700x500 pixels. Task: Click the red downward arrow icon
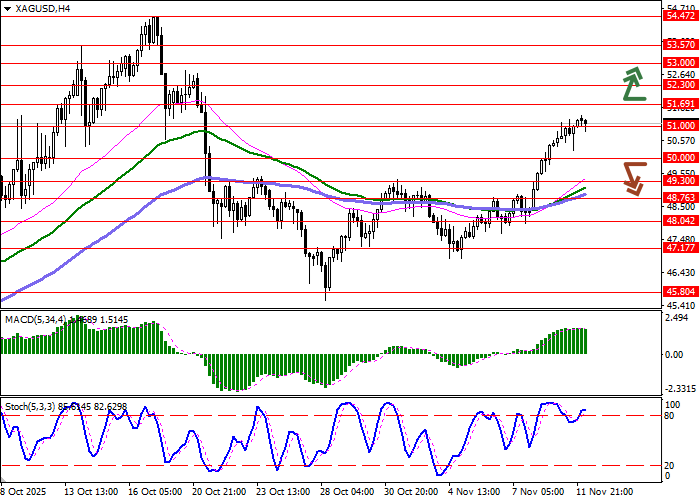pos(632,177)
